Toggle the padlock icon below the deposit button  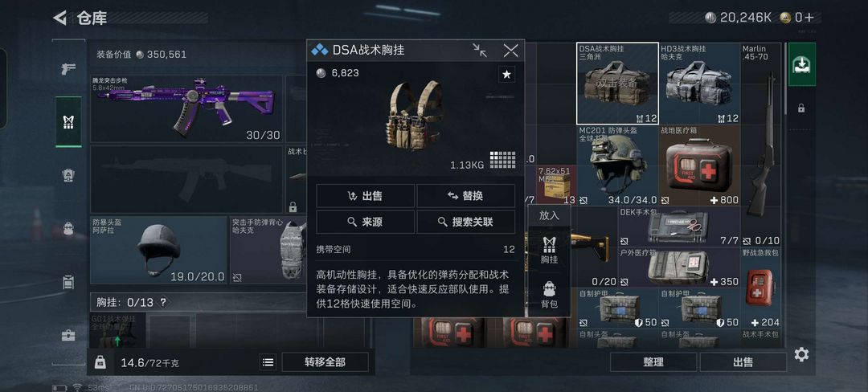(801, 108)
